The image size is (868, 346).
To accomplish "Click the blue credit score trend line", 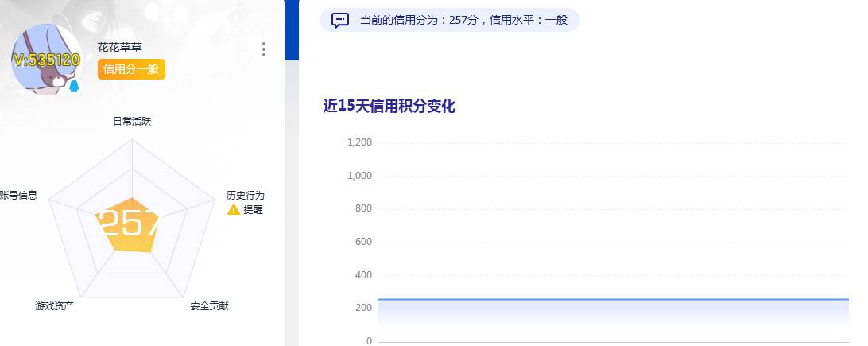I will (x=614, y=300).
